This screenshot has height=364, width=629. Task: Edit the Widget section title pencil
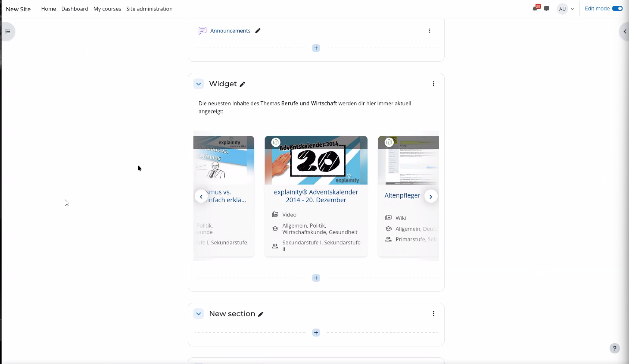coord(242,85)
